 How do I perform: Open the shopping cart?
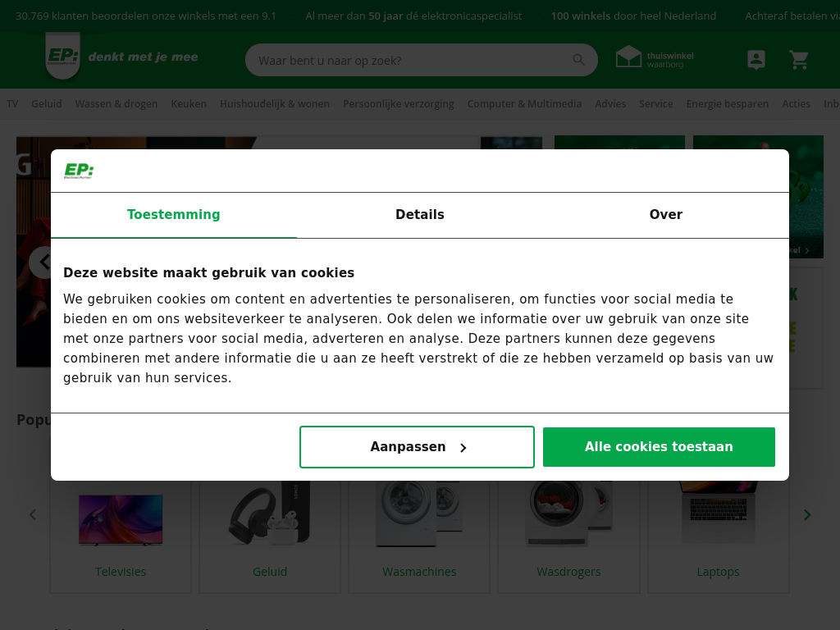tap(799, 60)
